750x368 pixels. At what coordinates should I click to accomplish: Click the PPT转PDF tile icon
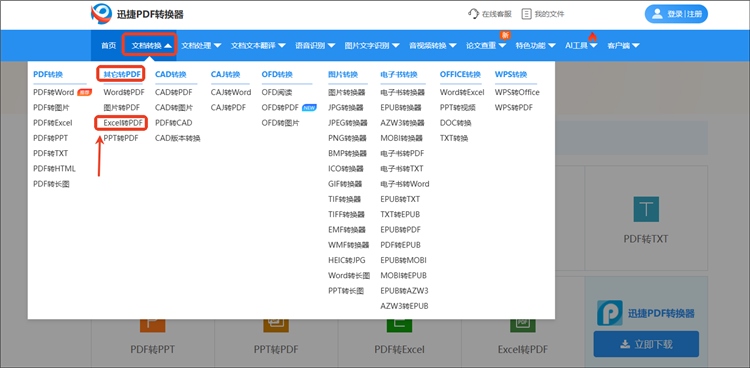point(276,326)
